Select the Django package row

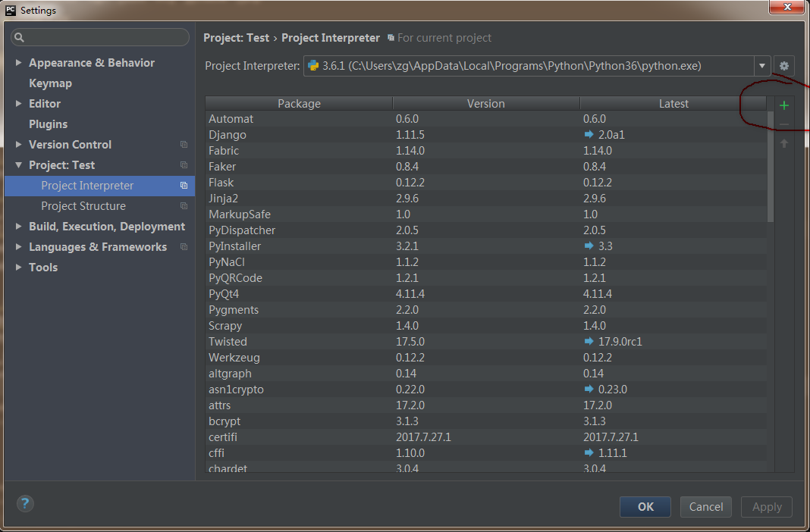click(486, 135)
